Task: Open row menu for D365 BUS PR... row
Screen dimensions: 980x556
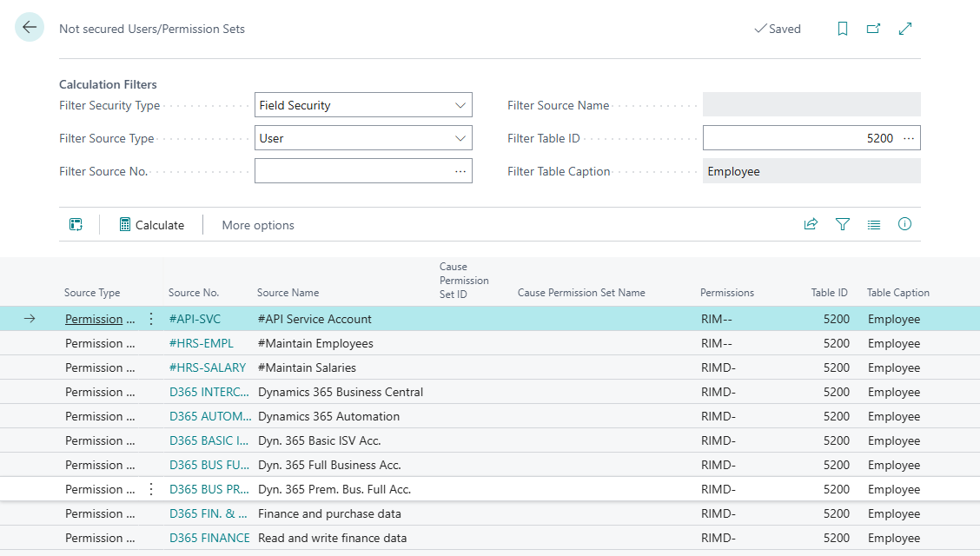Action: pyautogui.click(x=151, y=489)
